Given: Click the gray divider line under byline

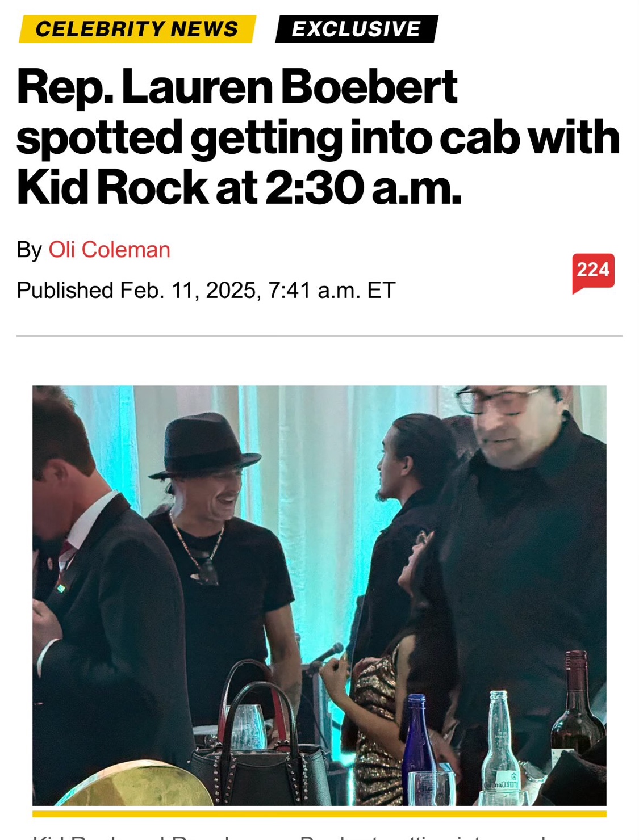Looking at the screenshot, I should [319, 336].
